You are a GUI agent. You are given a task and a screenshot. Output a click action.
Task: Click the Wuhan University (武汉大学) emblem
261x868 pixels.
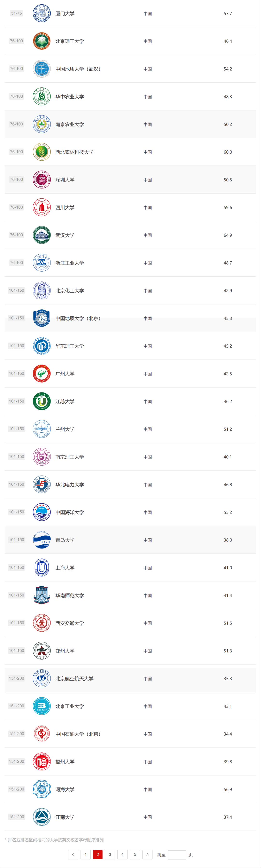click(x=41, y=235)
